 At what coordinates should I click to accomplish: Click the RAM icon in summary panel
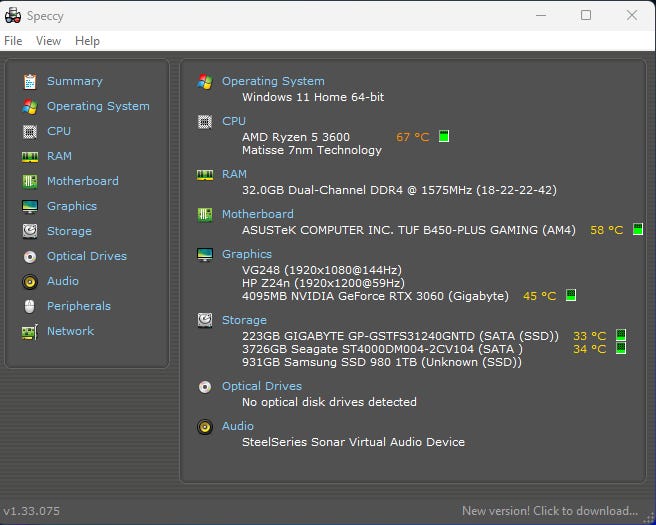tap(205, 174)
